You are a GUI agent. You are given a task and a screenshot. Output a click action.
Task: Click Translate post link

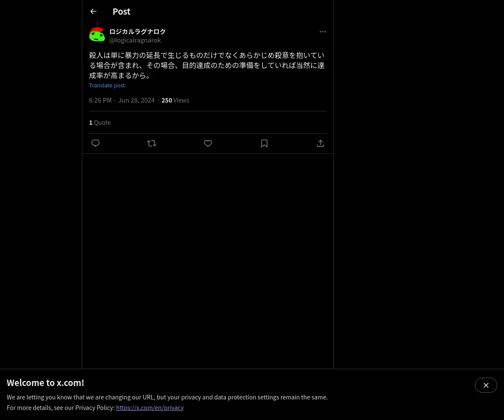point(107,85)
